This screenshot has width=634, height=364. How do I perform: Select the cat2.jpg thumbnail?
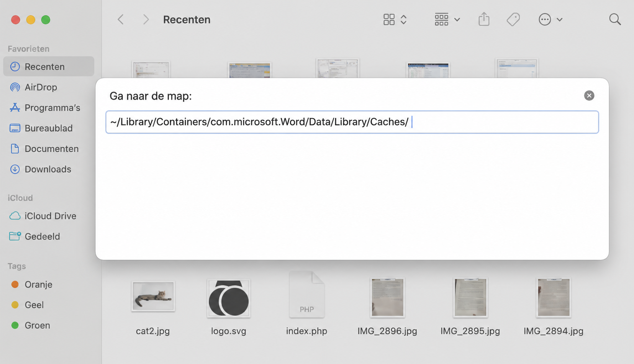click(153, 296)
